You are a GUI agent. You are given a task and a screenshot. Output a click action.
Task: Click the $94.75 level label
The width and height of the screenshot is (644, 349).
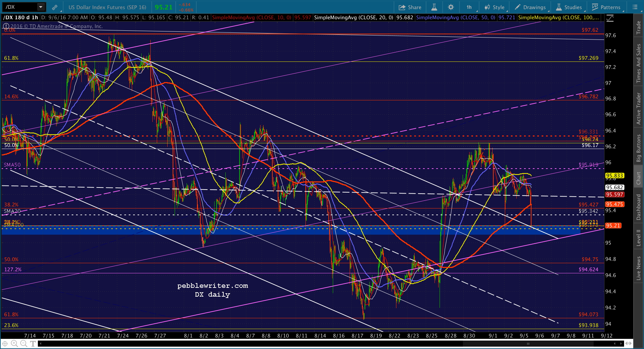click(590, 259)
